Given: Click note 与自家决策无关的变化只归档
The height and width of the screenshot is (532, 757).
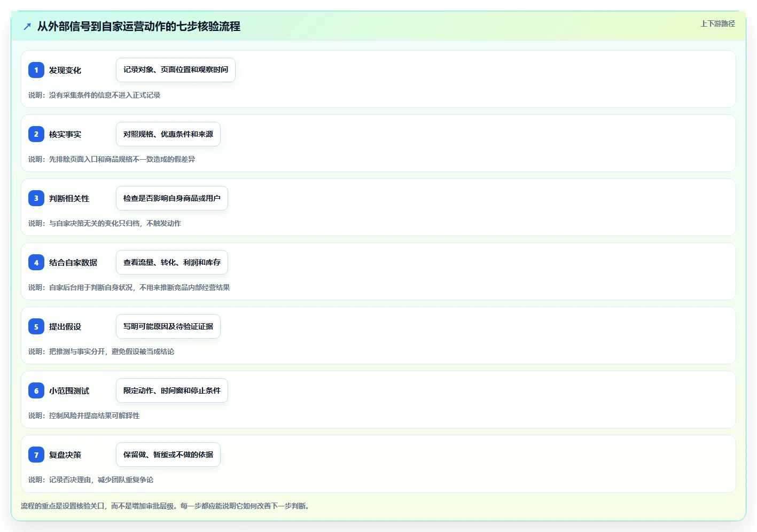Looking at the screenshot, I should 95,223.
